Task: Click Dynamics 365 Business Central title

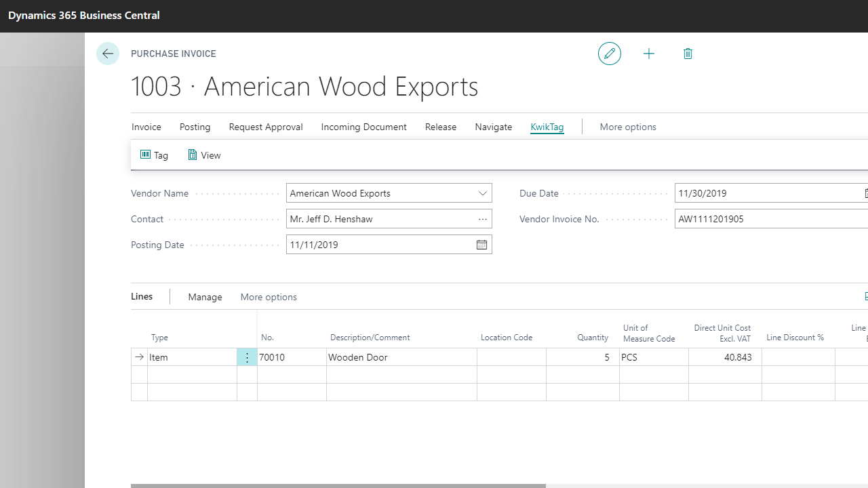Action: tap(84, 15)
